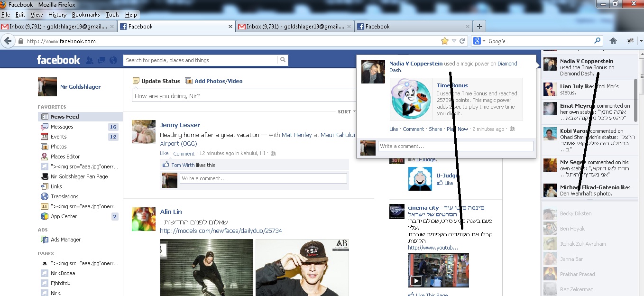This screenshot has height=296, width=644.
Task: Click Lian July ticker story
Action: [588, 89]
